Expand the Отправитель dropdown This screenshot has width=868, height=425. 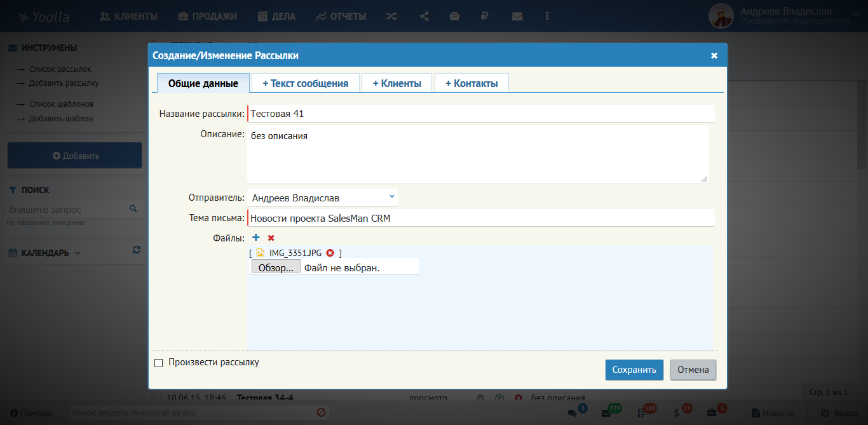point(323,198)
